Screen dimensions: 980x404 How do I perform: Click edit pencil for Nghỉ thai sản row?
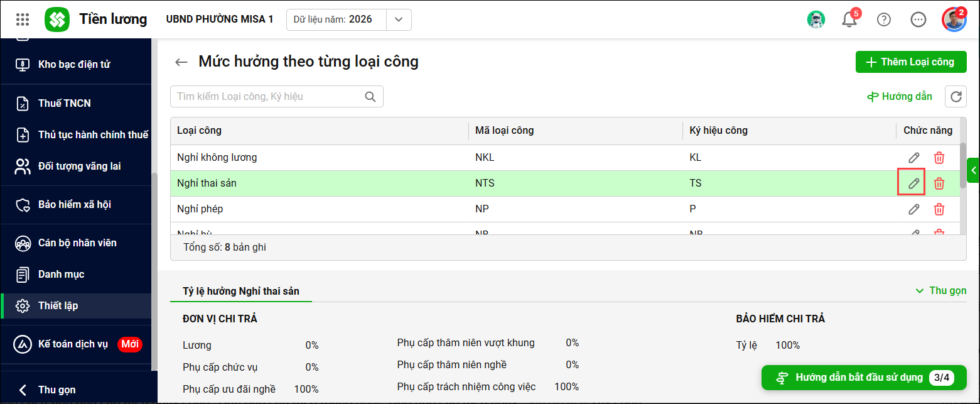click(x=913, y=183)
